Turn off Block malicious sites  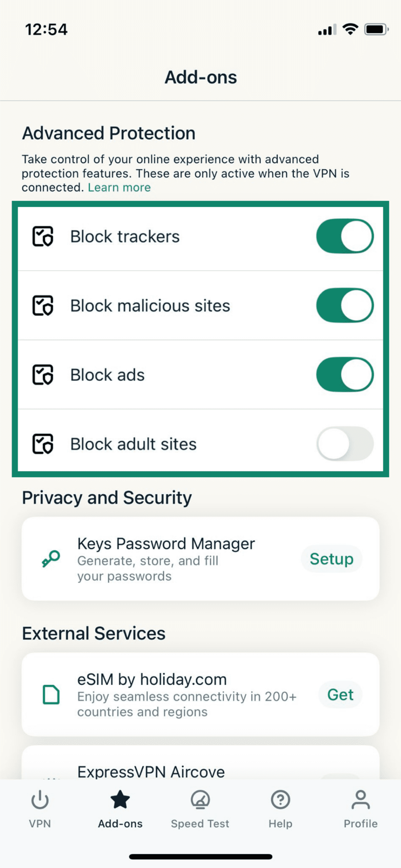(x=344, y=305)
